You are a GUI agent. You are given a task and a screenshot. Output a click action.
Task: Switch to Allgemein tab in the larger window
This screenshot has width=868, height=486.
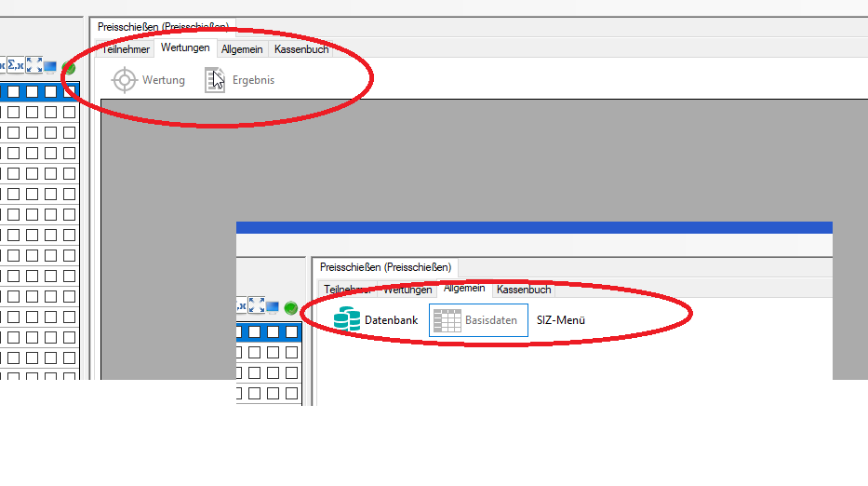pyautogui.click(x=242, y=49)
